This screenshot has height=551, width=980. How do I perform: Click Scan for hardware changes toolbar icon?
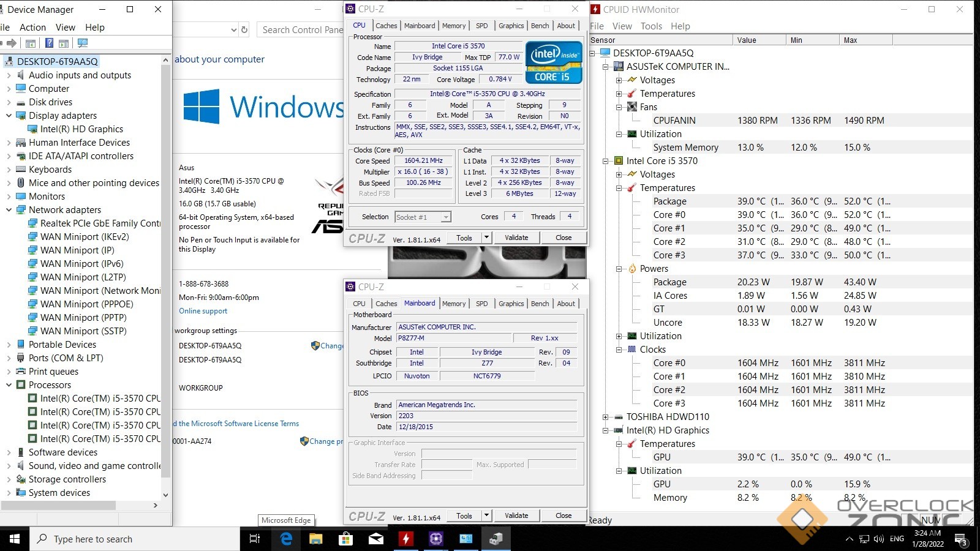[x=83, y=43]
